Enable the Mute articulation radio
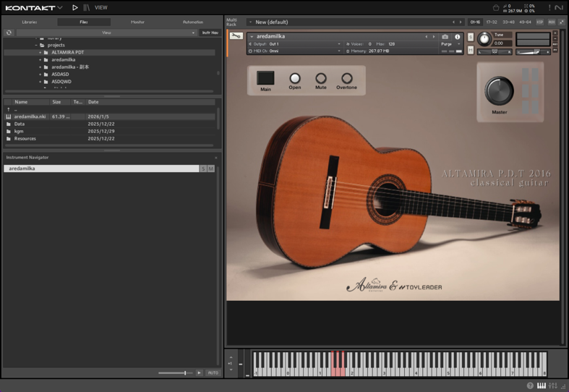 (x=321, y=78)
